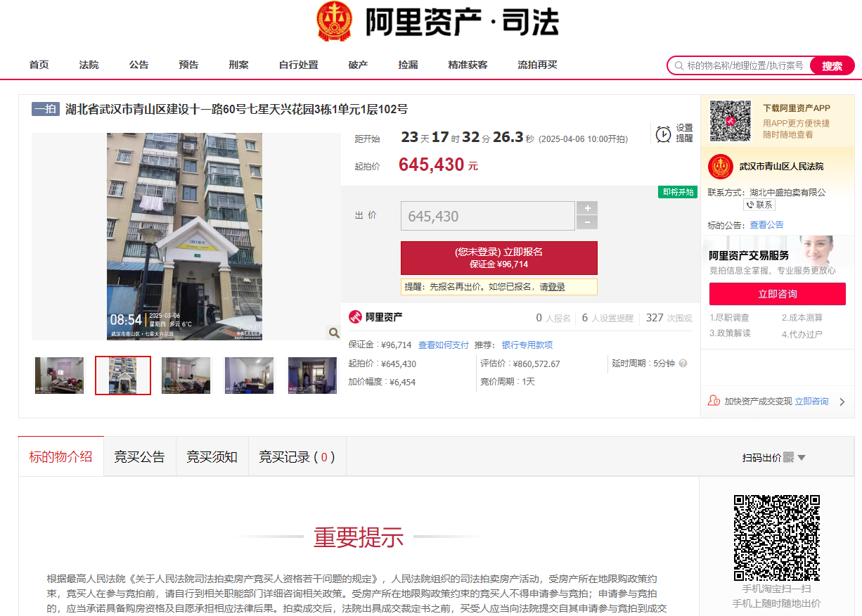Switch to the 竞买记录 tab
Screen dimensions: 862x616
[x=297, y=456]
